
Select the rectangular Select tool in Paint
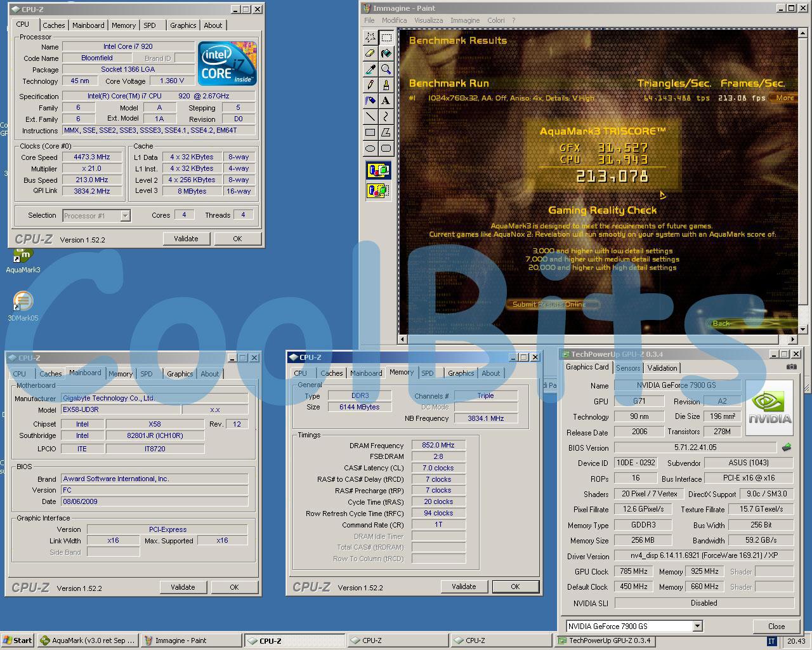point(386,37)
